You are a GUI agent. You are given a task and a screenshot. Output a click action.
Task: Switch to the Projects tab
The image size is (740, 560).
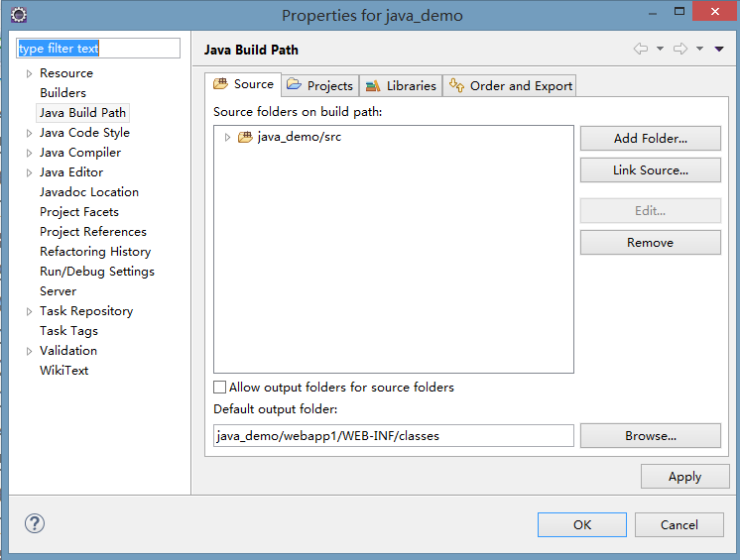(x=319, y=85)
